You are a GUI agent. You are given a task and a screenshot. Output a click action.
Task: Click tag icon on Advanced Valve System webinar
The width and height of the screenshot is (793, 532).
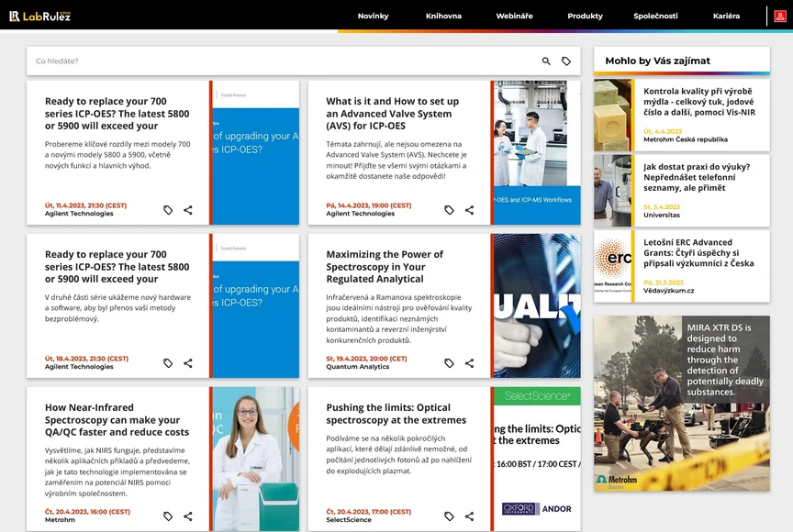449,210
